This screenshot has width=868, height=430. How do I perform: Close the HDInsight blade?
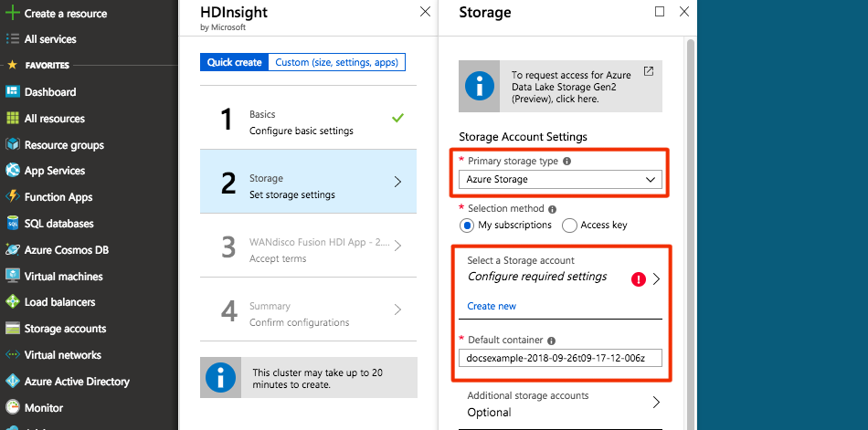tap(425, 12)
